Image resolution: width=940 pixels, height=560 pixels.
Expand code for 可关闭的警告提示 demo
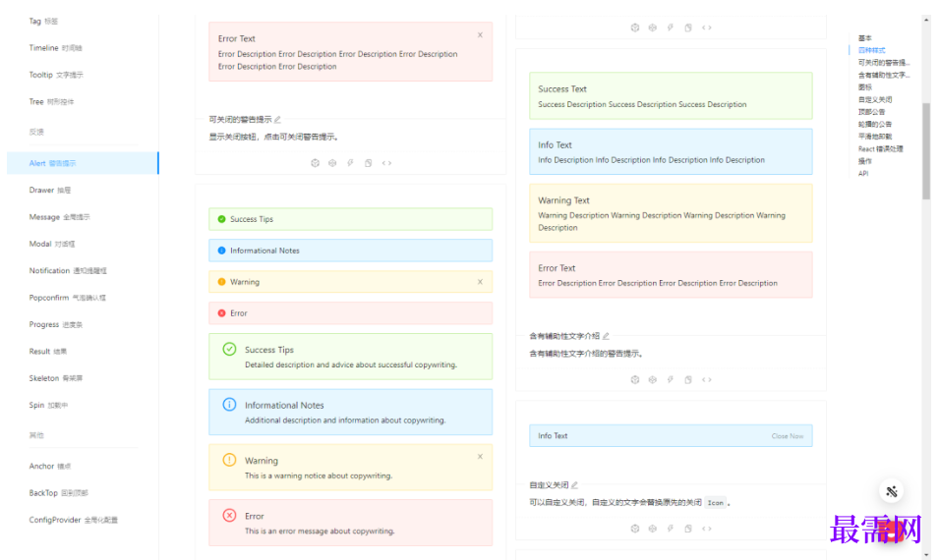tap(386, 163)
